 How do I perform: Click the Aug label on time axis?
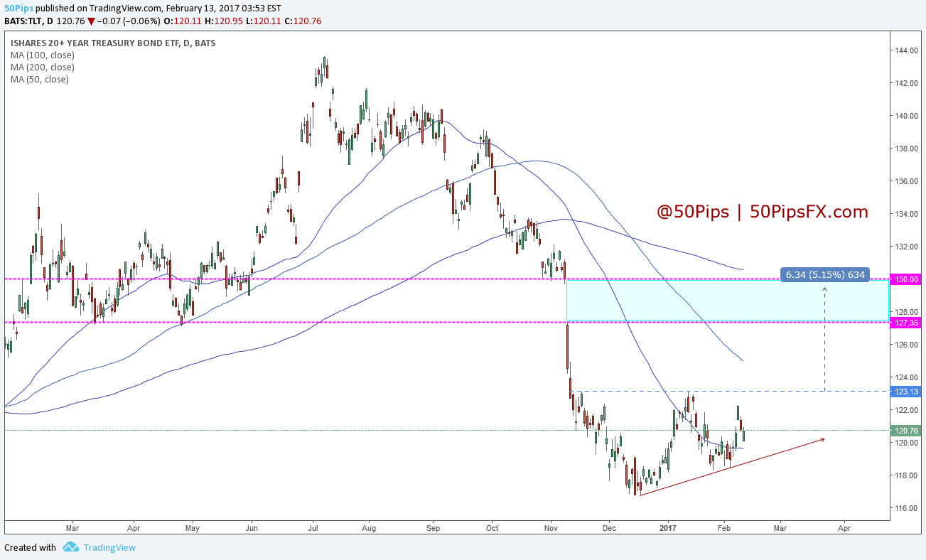368,529
